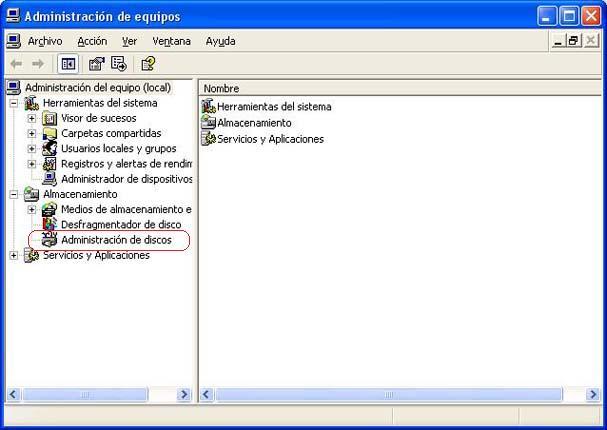
Task: Select Administración de discos in tree
Action: tap(116, 240)
